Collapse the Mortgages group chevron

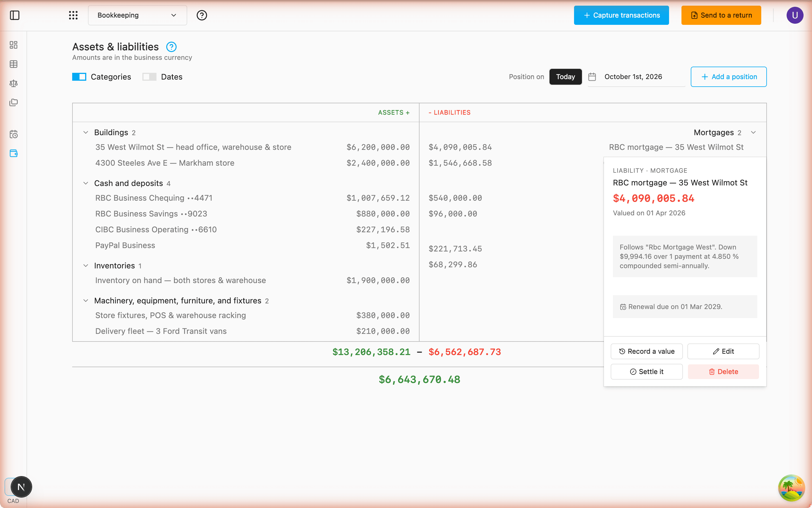(x=753, y=133)
